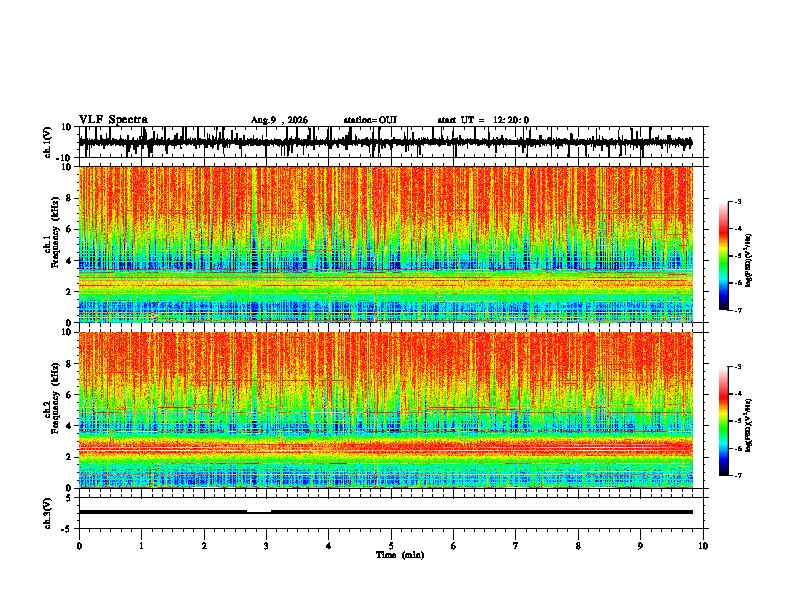Click the ch.1 spectrogram panel

[x=385, y=244]
